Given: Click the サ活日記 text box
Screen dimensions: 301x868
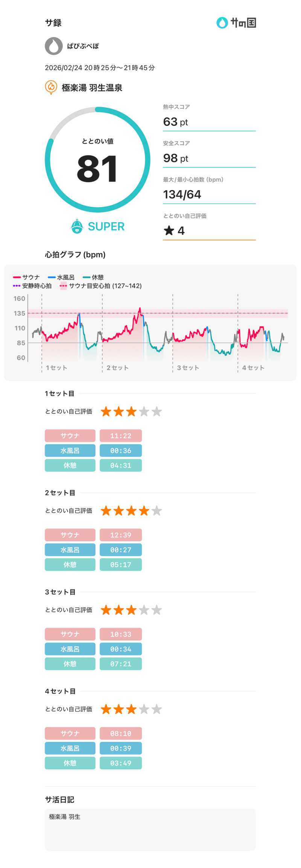Looking at the screenshot, I should 150,829.
